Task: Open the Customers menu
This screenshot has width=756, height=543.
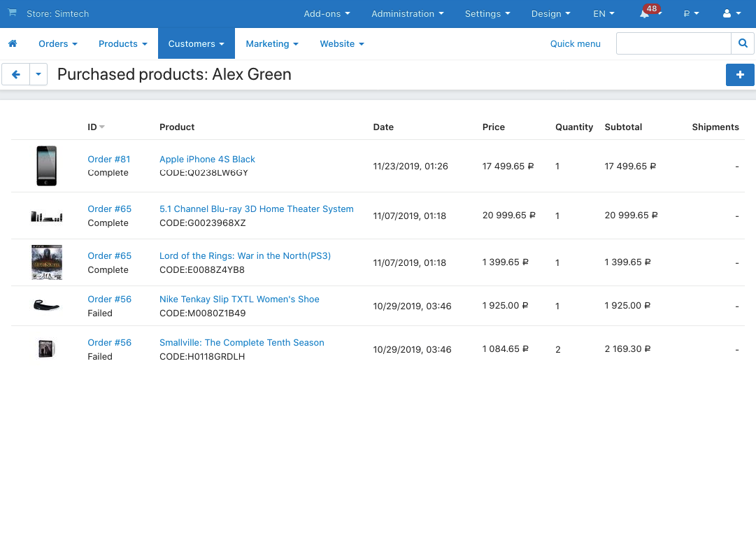Action: [x=196, y=44]
